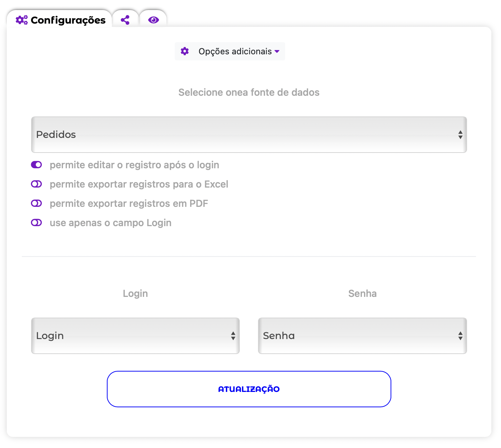Click the gray 'Login' column label
The width and height of the screenshot is (501, 448).
point(135,294)
